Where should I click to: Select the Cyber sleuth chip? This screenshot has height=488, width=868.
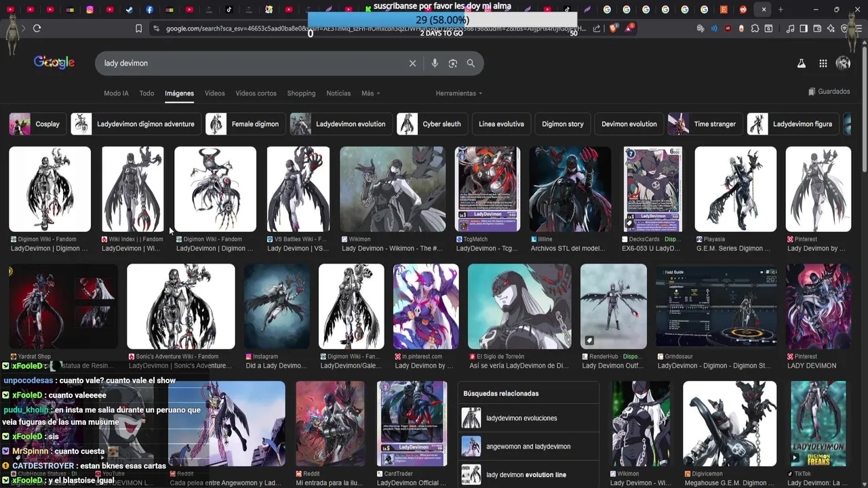[x=431, y=124]
